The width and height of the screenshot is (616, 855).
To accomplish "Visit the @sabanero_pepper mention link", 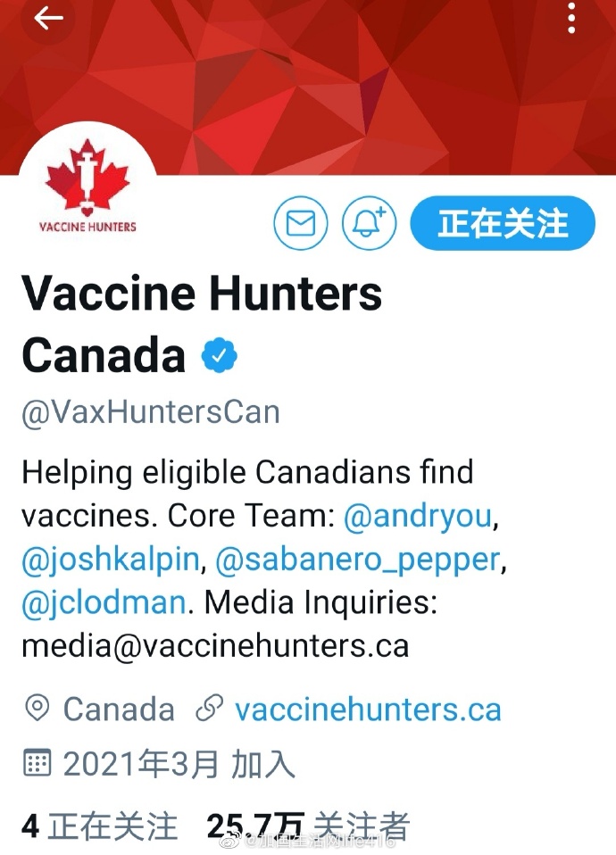I will 357,560.
